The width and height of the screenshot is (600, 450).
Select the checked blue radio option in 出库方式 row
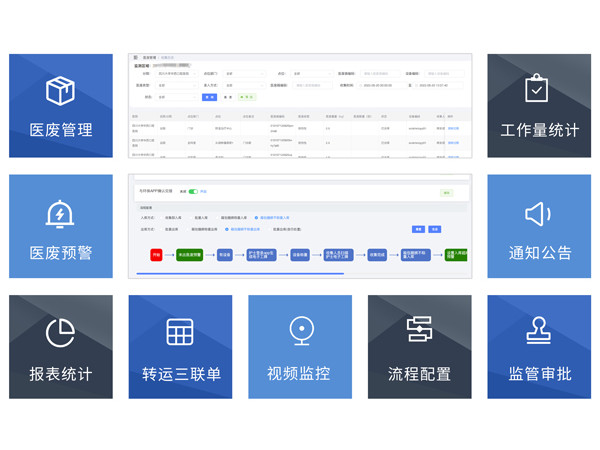[x=226, y=229]
